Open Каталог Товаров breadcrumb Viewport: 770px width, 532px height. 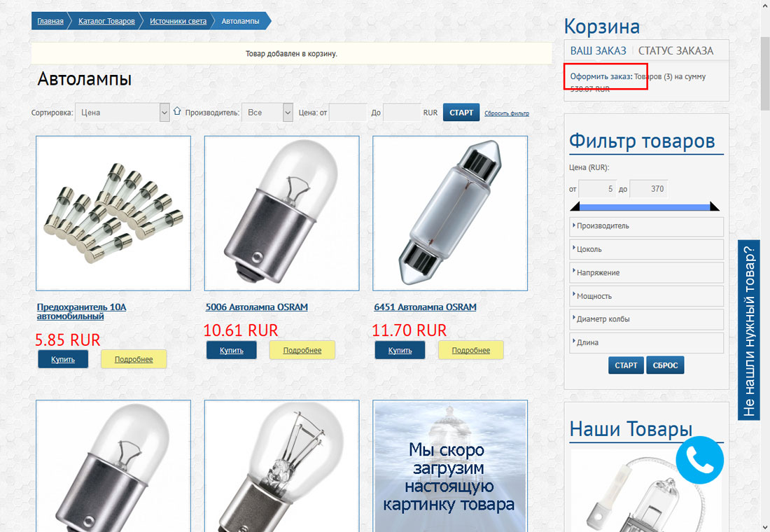pos(106,21)
